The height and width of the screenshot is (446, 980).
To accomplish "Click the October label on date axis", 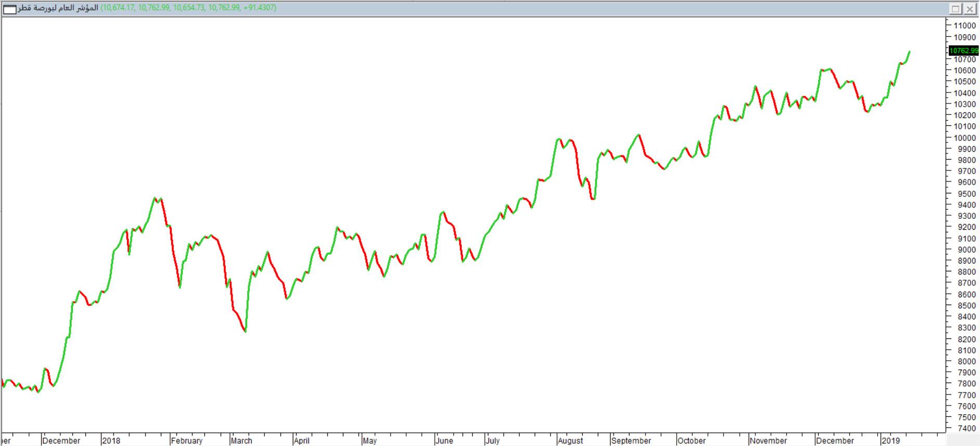I will pyautogui.click(x=691, y=441).
